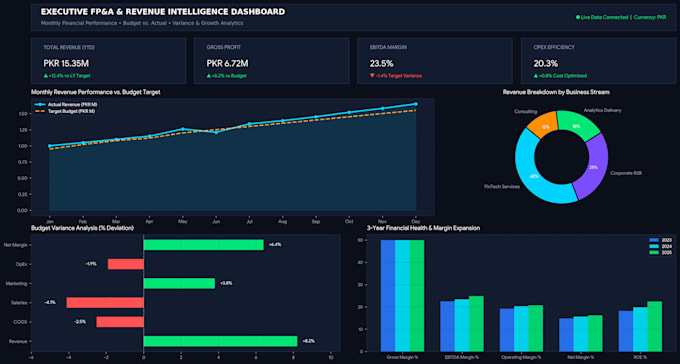This screenshot has width=680, height=364.
Task: Click the Live Data Connected label
Action: pos(604,17)
